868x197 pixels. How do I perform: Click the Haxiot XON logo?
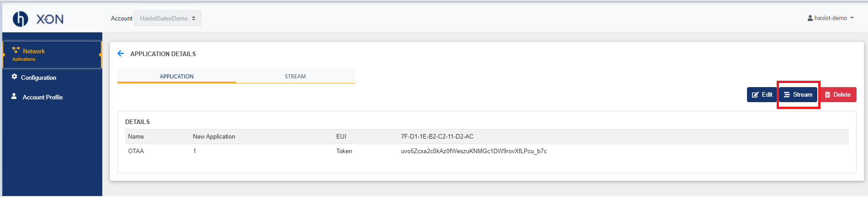coord(38,19)
